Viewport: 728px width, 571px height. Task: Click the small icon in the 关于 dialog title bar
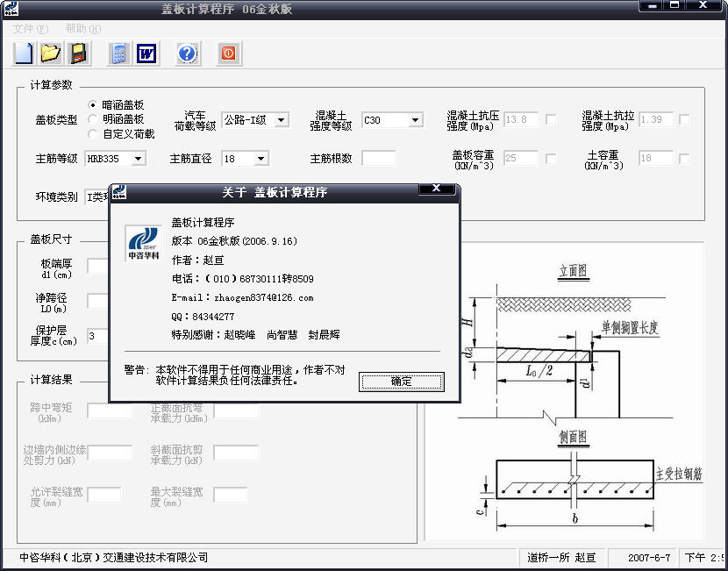point(119,192)
